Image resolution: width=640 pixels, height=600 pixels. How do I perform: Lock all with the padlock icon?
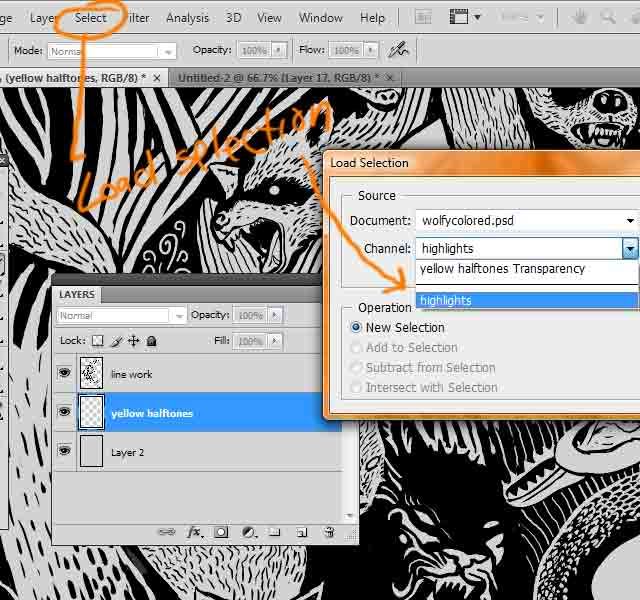(x=151, y=341)
